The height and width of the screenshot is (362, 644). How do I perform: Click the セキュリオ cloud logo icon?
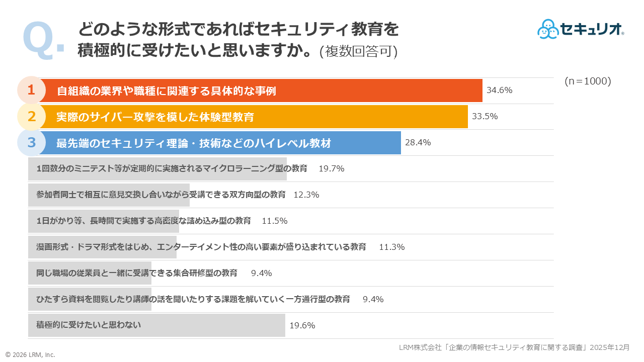548,29
